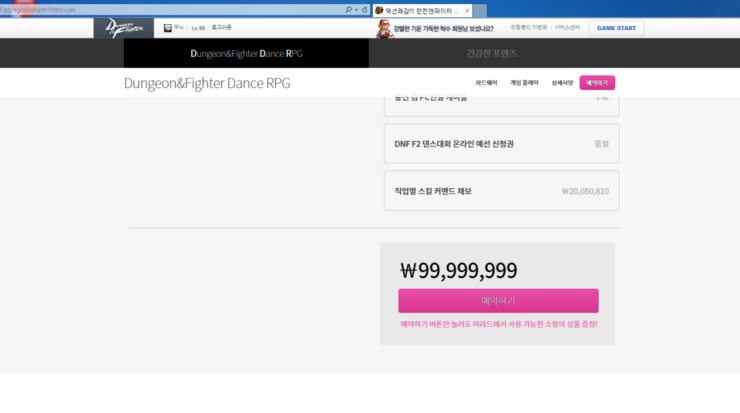Go to the 상세사양 section
Viewport: 740px width, 413px height.
point(562,83)
